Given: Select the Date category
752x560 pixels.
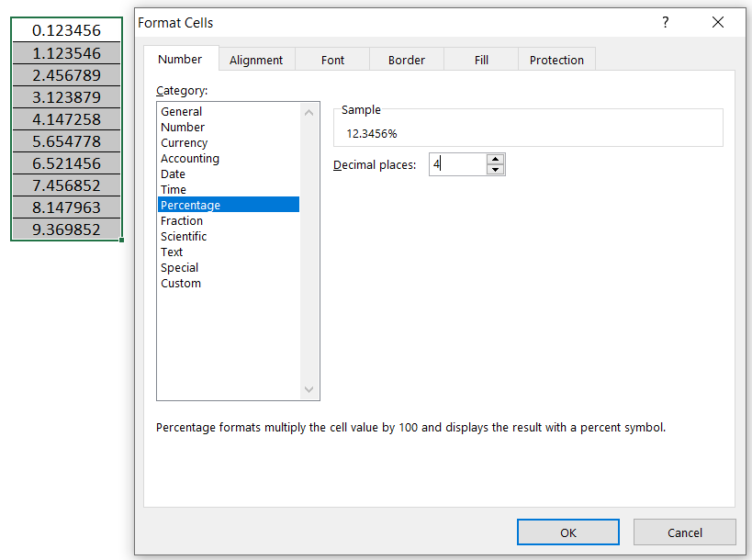Looking at the screenshot, I should pos(174,174).
